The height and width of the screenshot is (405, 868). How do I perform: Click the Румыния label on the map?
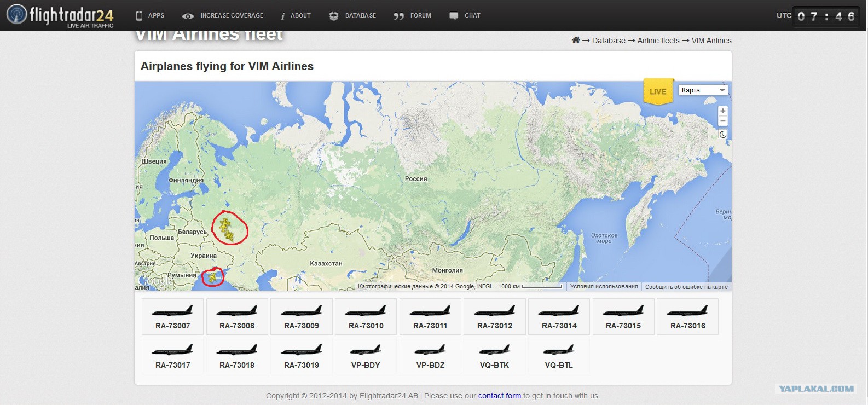[182, 275]
